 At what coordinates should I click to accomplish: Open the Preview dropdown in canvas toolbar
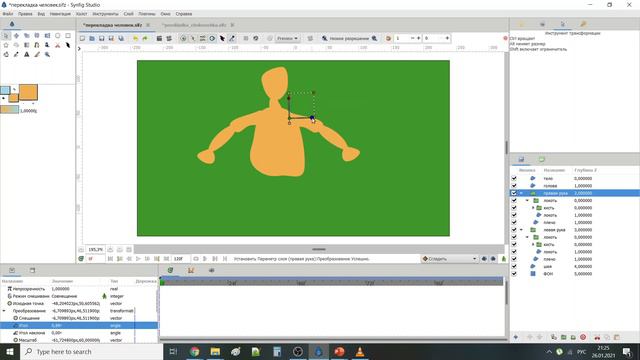pos(287,38)
